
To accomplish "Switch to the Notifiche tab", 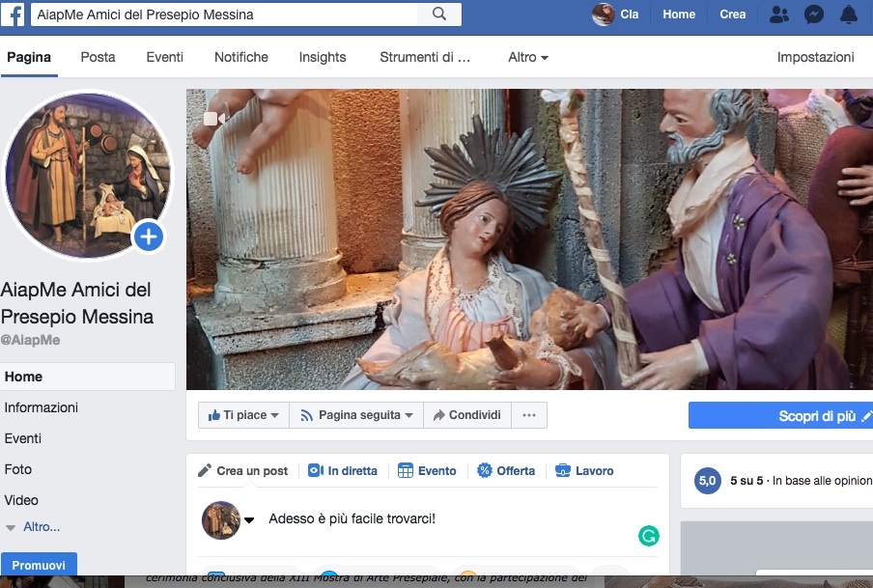I will (241, 57).
